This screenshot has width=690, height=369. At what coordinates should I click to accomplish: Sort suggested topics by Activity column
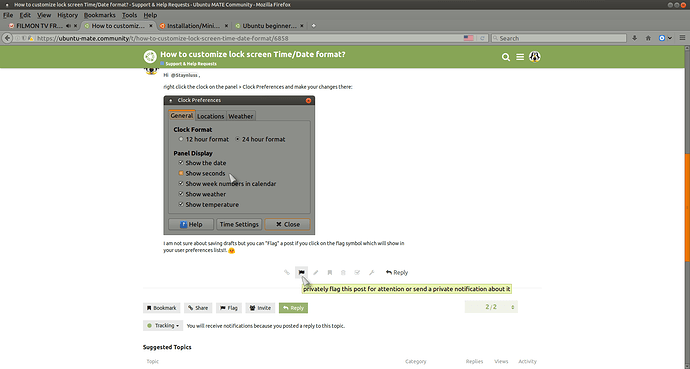pos(527,362)
